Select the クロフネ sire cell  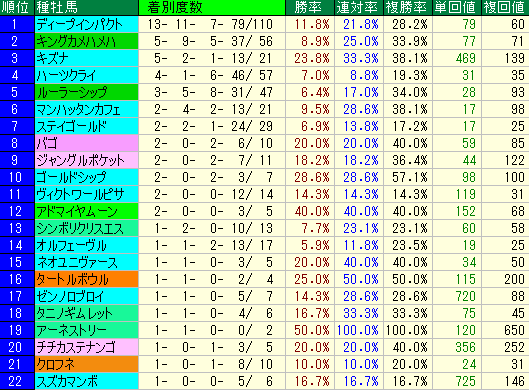tap(86, 364)
